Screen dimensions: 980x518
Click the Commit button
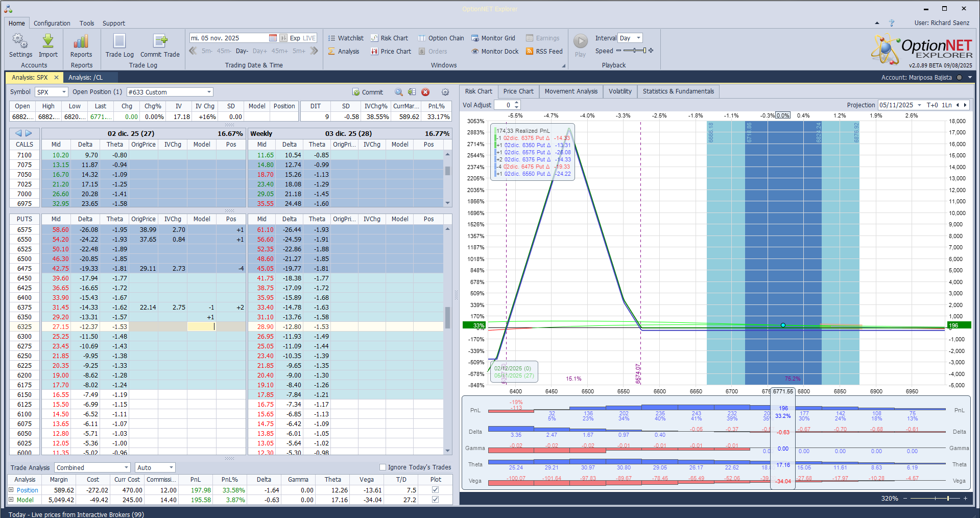click(368, 92)
